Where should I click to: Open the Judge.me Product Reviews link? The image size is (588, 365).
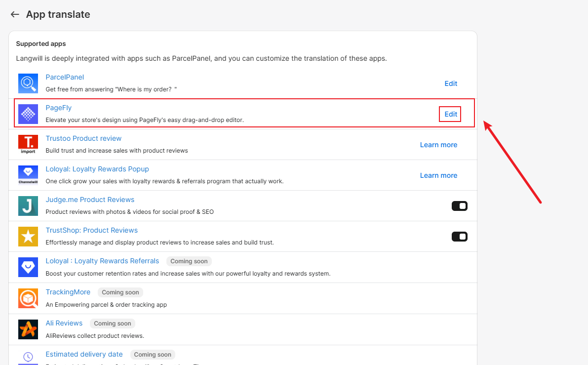tap(90, 200)
